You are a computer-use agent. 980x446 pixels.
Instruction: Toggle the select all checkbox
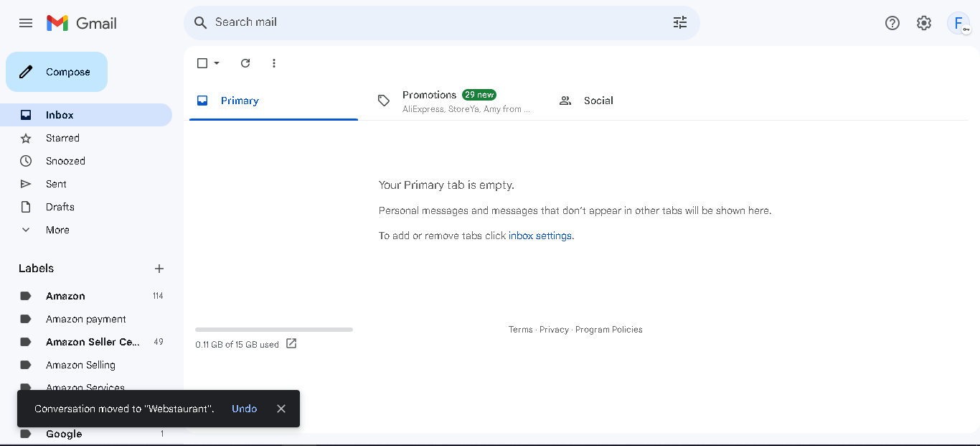point(202,63)
